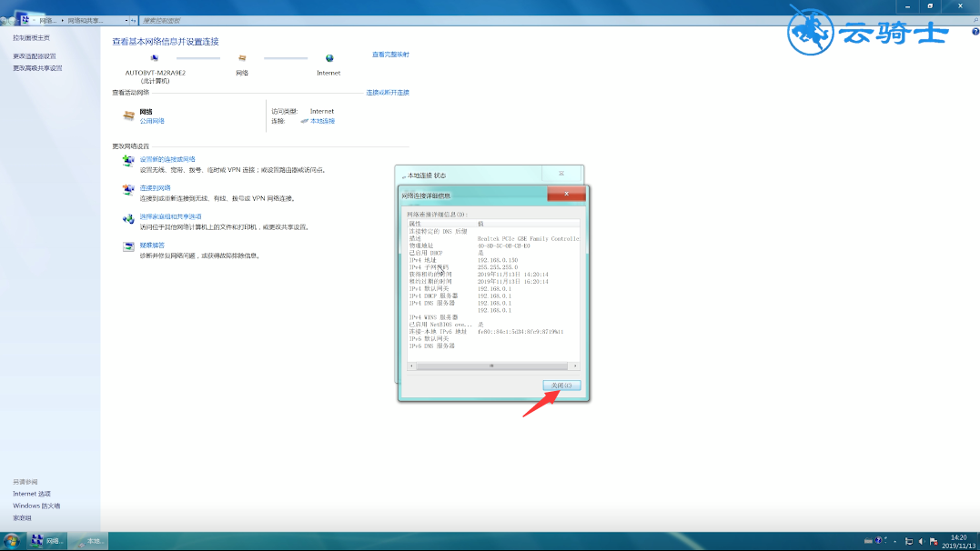
Task: Click the 本地... taskbar button
Action: point(87,541)
